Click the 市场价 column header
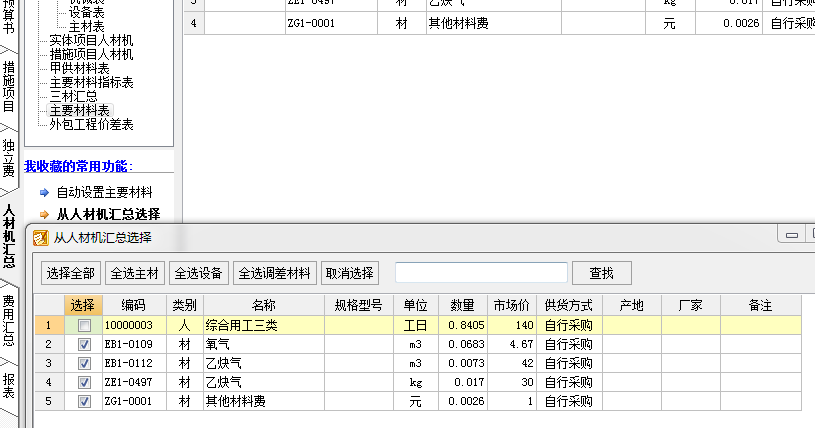Screen dimensions: 815x428 511,305
